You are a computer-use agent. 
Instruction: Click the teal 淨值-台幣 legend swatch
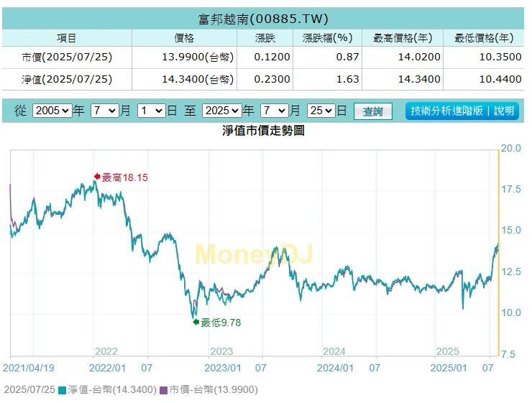(x=62, y=390)
